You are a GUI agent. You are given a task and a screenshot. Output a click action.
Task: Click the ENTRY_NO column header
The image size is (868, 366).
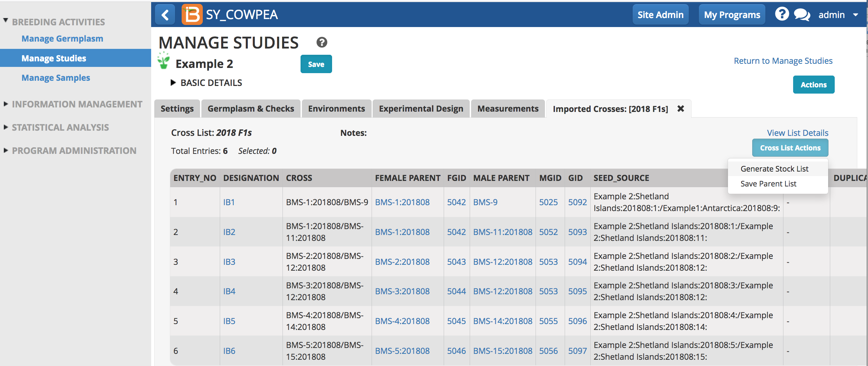click(195, 178)
